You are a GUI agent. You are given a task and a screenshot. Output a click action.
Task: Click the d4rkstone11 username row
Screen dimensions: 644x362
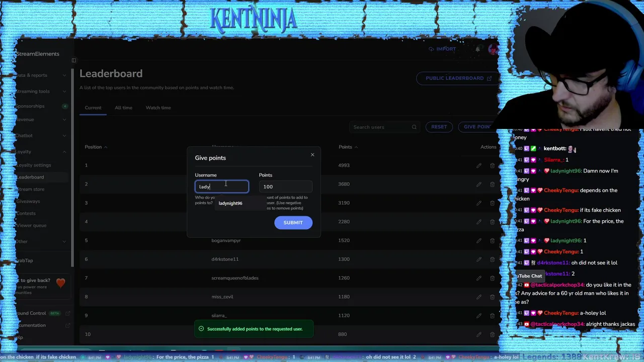tap(225, 259)
